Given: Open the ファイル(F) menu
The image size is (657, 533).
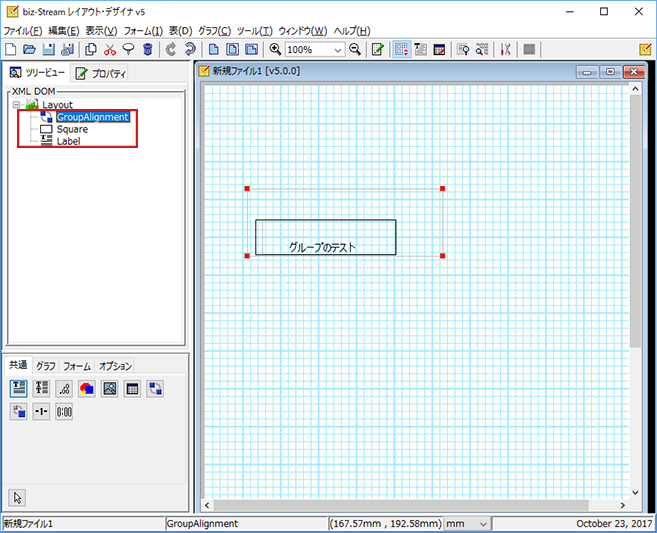Looking at the screenshot, I should (23, 31).
